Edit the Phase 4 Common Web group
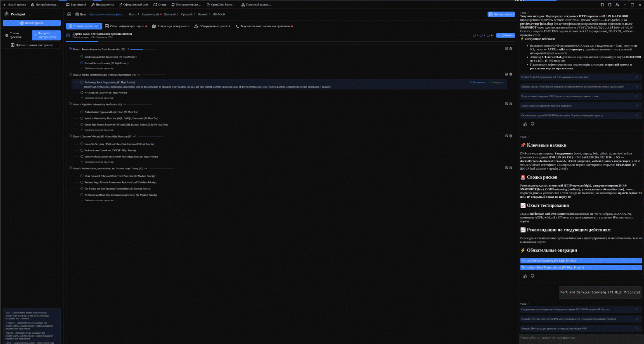 507,136
